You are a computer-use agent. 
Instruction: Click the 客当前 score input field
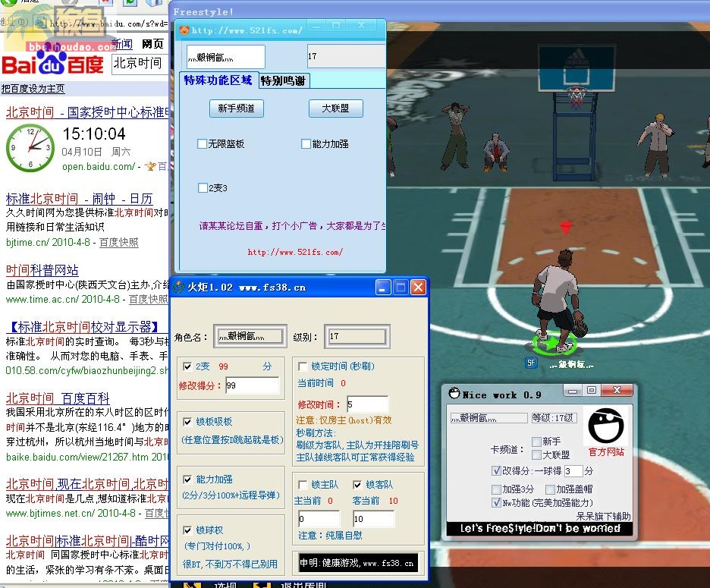[x=373, y=519]
